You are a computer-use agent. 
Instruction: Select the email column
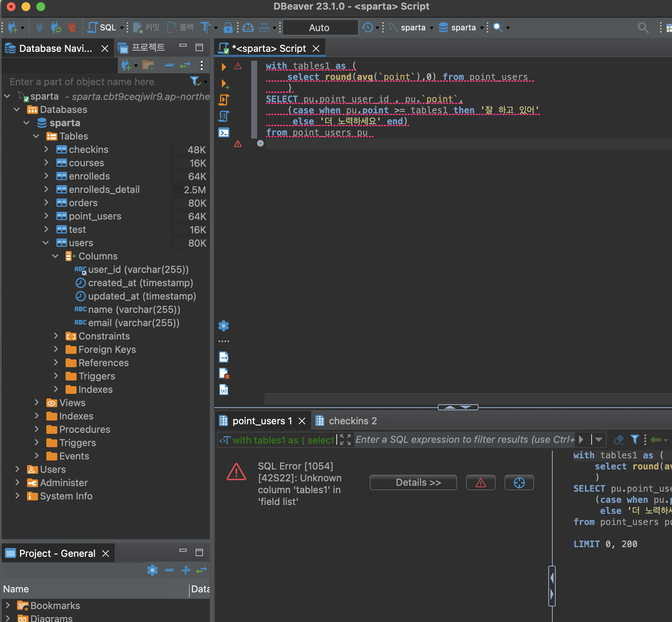click(x=127, y=323)
